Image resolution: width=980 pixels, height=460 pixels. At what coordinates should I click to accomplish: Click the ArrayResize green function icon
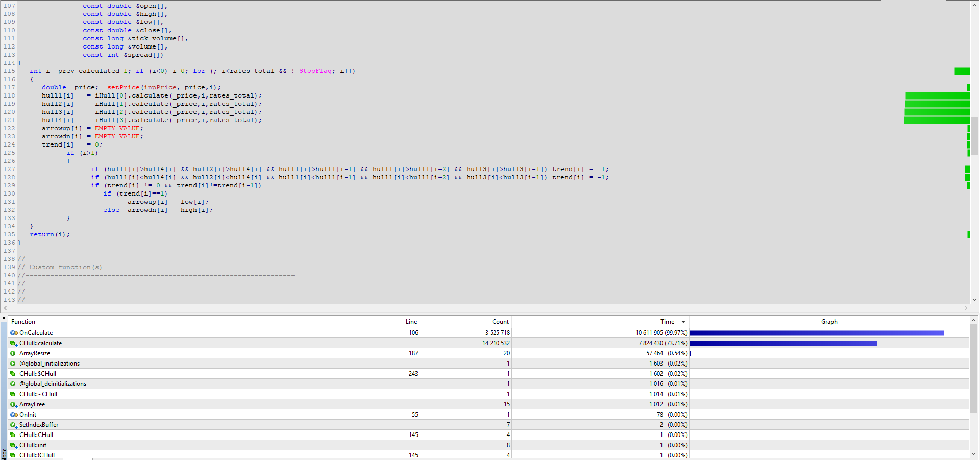[x=13, y=353]
